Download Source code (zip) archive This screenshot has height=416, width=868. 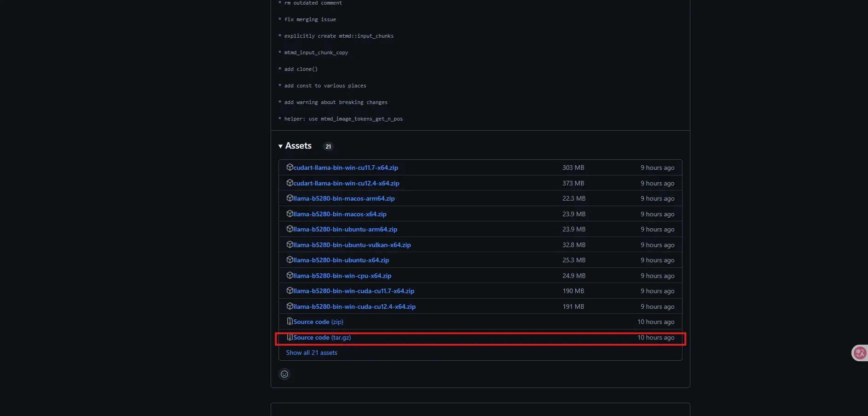[318, 322]
